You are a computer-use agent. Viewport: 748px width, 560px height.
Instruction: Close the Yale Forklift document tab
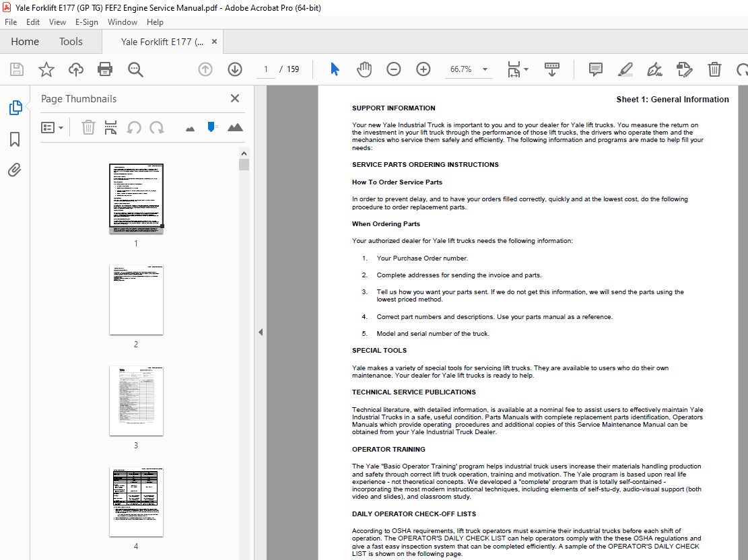click(214, 42)
